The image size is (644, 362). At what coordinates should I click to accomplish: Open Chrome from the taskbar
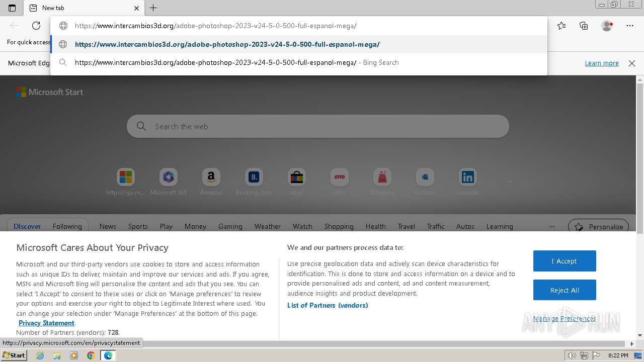coord(91,355)
